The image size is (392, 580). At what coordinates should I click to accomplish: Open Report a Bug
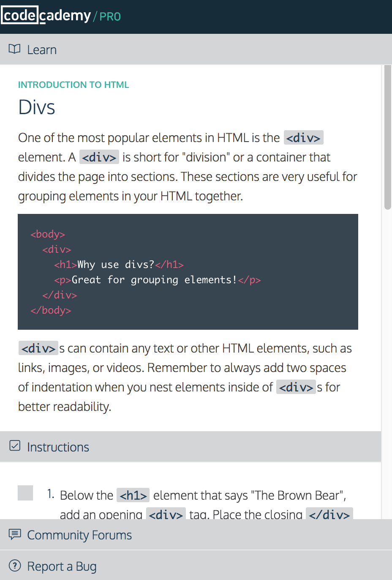[x=62, y=566]
